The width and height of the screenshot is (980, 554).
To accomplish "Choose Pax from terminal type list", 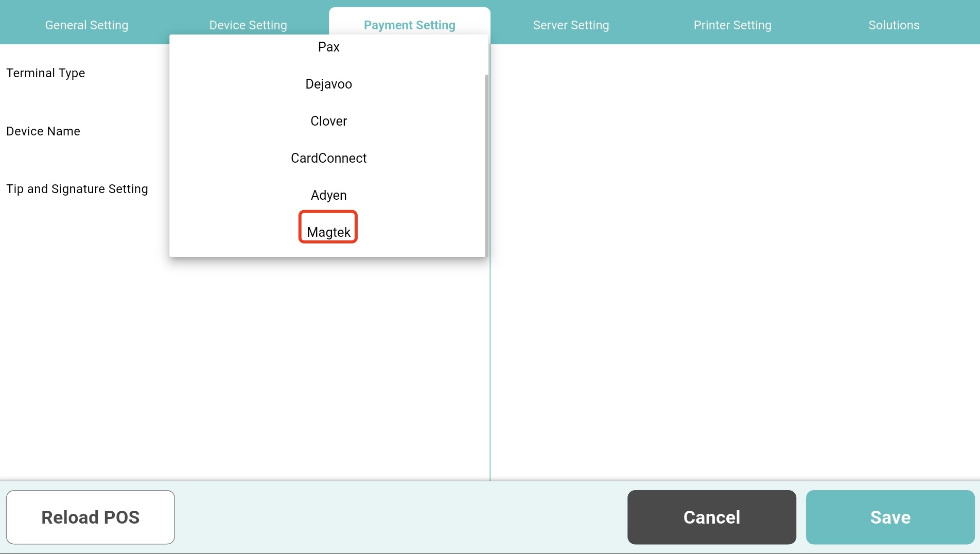I will click(328, 47).
